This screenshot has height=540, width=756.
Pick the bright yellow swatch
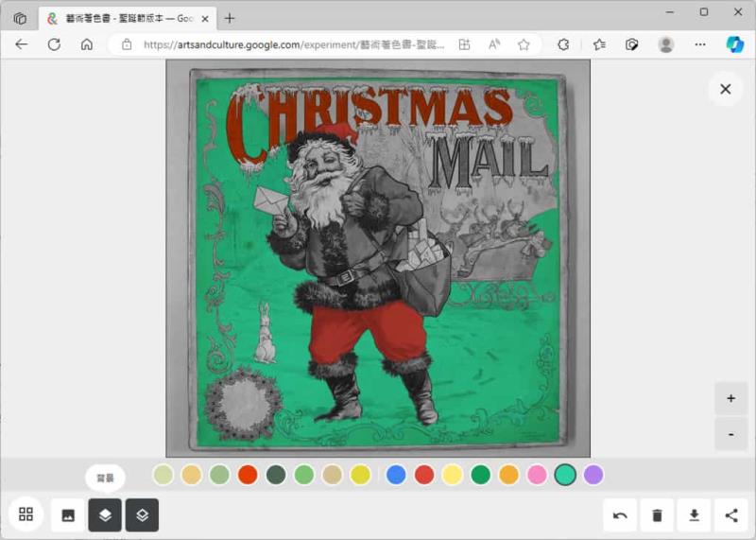pyautogui.click(x=453, y=475)
